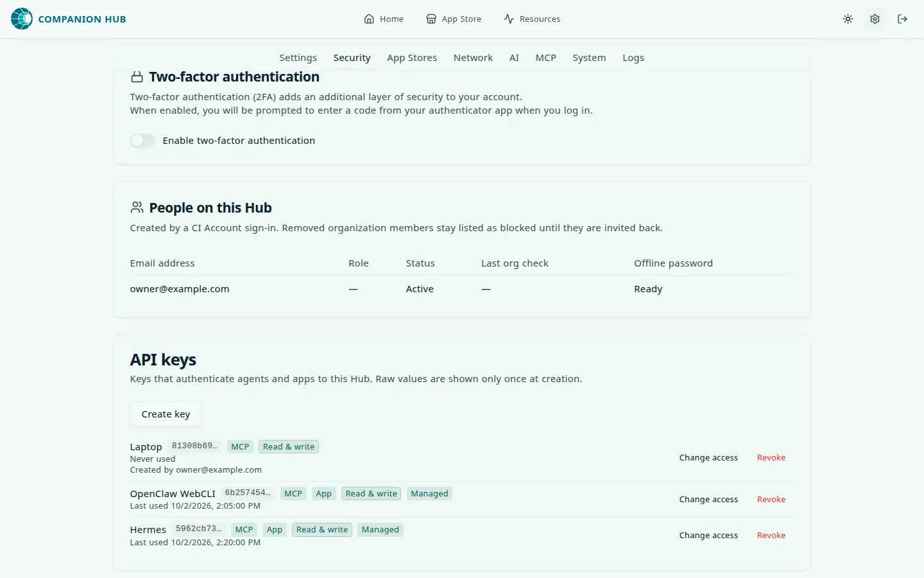Open the Resources navigation link
The image size is (924, 578).
[x=532, y=19]
